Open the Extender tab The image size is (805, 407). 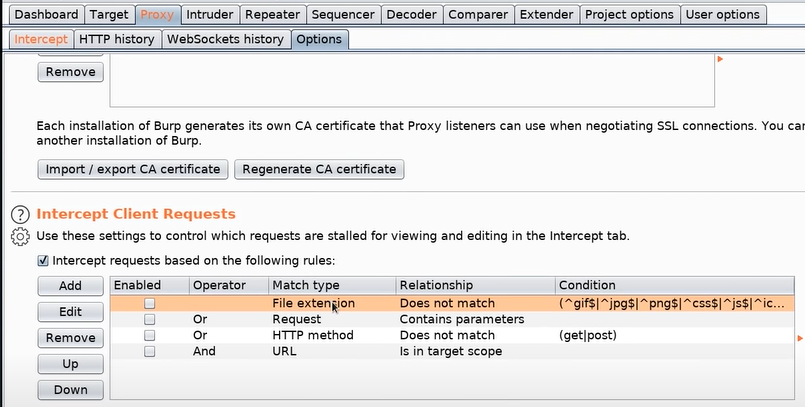546,14
